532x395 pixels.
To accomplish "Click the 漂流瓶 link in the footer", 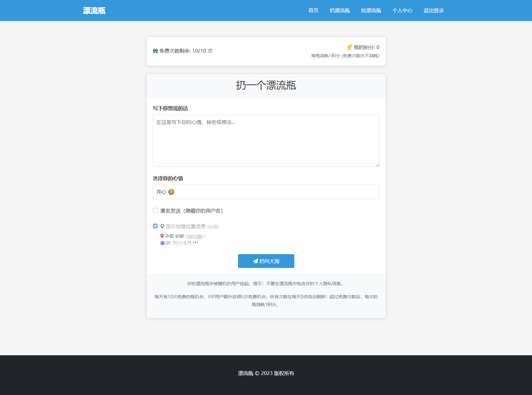I will coord(245,373).
